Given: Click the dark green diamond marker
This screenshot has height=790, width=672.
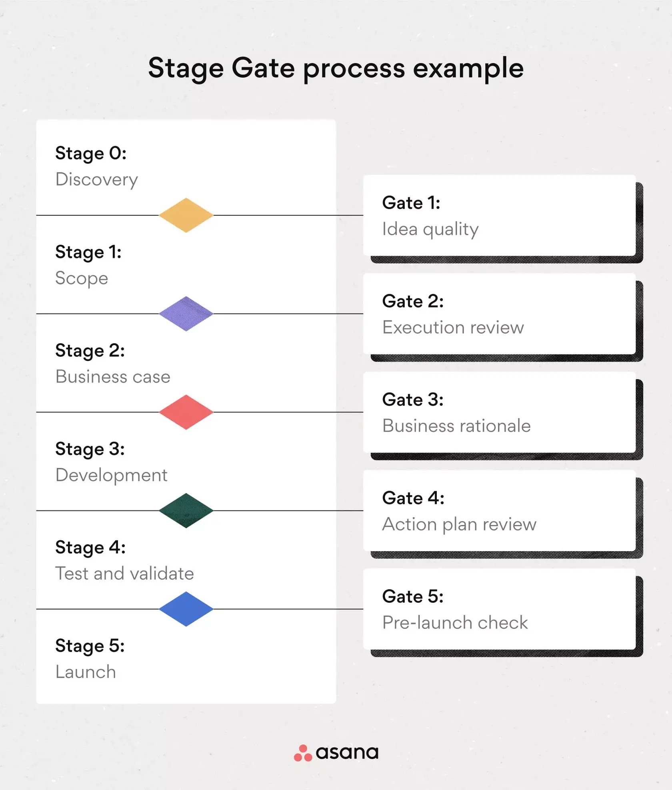Looking at the screenshot, I should 186,510.
